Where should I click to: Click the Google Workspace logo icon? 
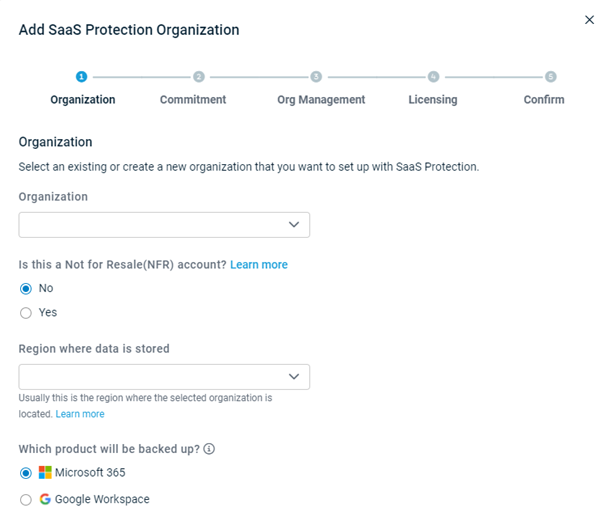coord(45,499)
